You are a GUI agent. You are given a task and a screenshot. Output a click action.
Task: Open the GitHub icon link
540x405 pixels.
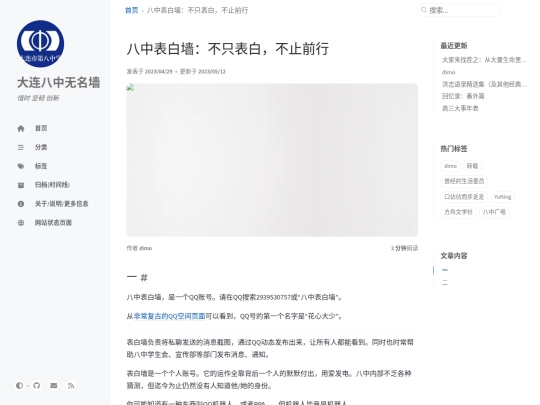coord(37,385)
